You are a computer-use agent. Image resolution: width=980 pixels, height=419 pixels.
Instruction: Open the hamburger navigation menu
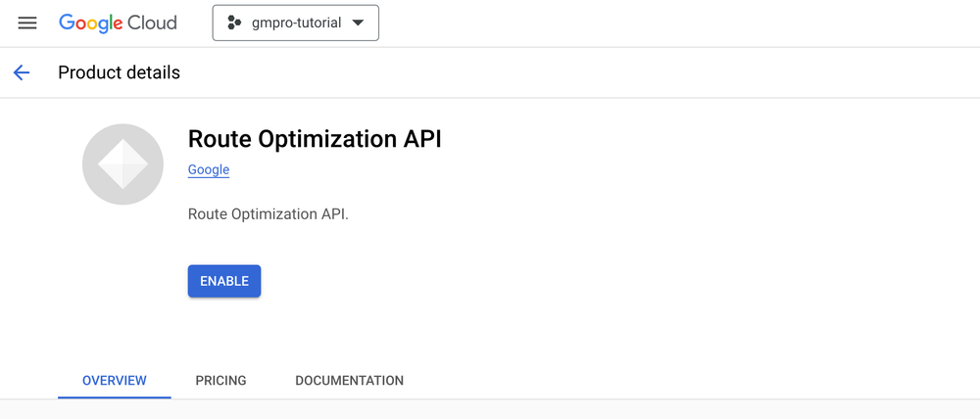pyautogui.click(x=27, y=23)
